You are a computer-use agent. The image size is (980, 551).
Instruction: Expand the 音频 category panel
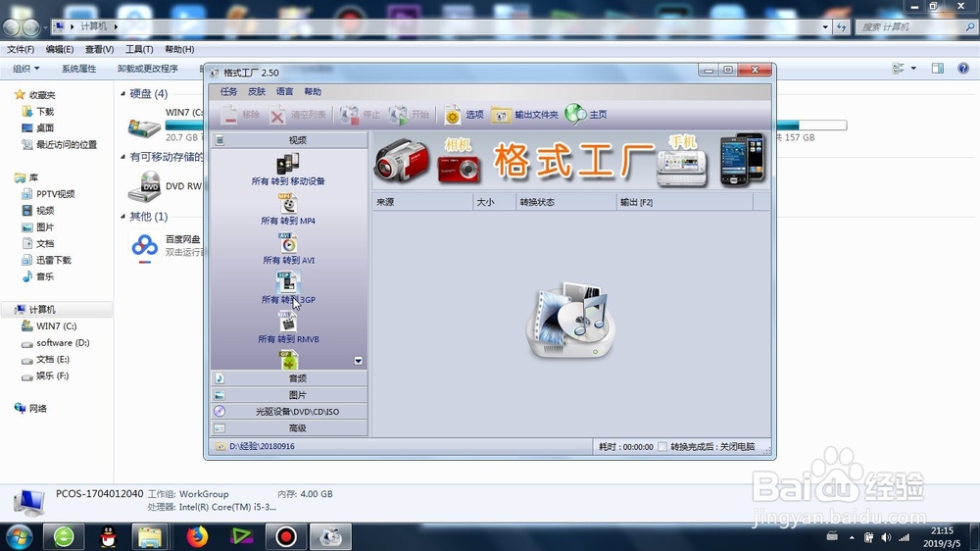(289, 377)
